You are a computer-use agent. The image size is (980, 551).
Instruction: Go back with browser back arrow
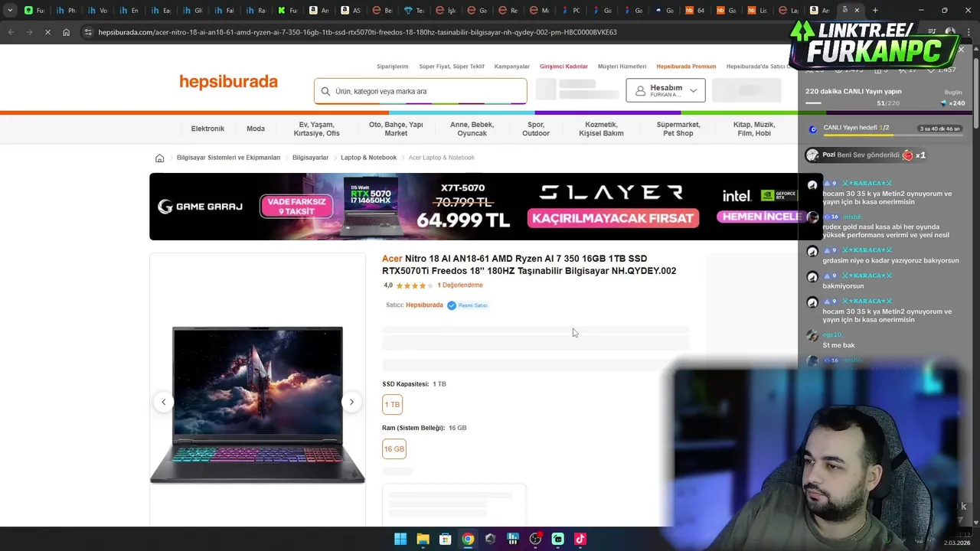coord(11,32)
